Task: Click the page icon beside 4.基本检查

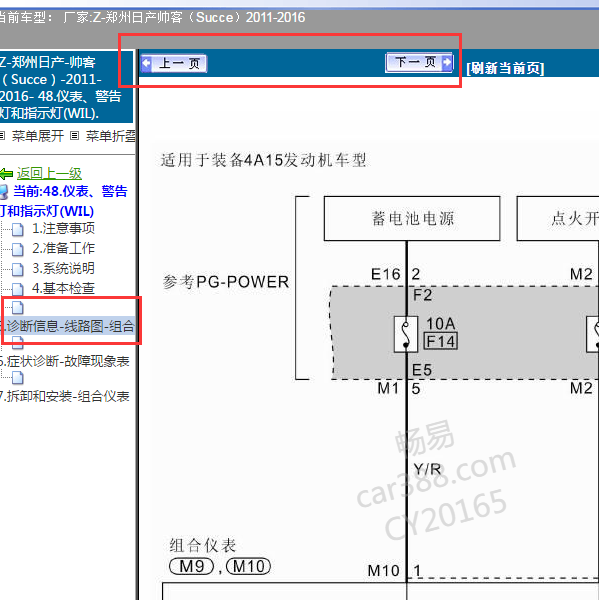Action: 18,289
